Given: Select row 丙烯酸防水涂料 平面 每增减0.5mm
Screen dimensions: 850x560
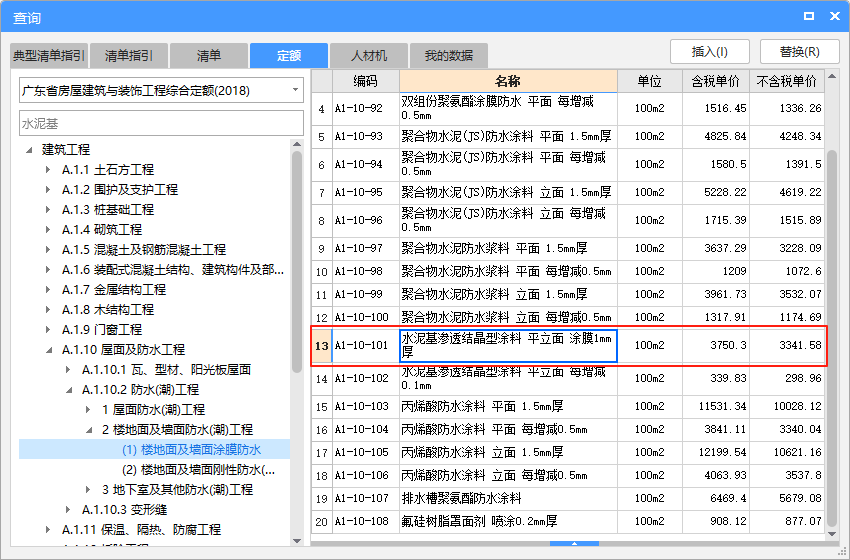Looking at the screenshot, I should click(568, 429).
